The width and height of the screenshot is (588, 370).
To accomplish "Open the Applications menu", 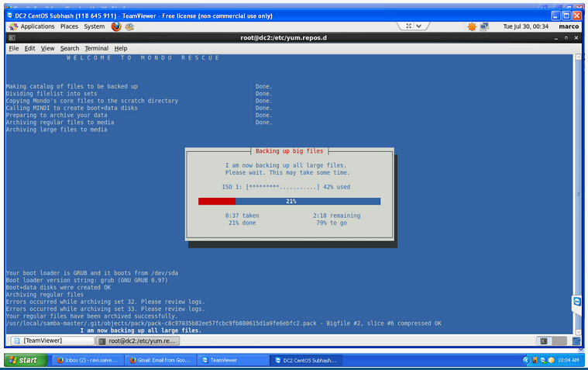I will (x=36, y=26).
